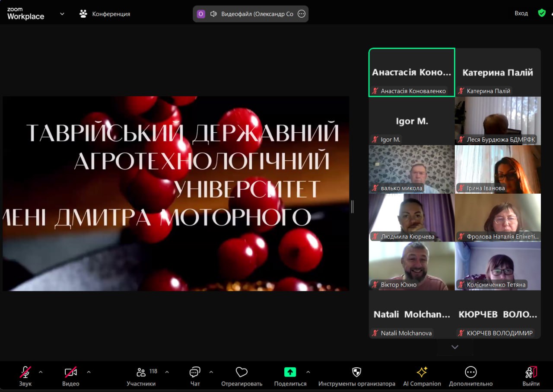Image resolution: width=553 pixels, height=392 pixels.
Task: Open the Zoom Workplace dropdown chevron
Action: [x=62, y=14]
